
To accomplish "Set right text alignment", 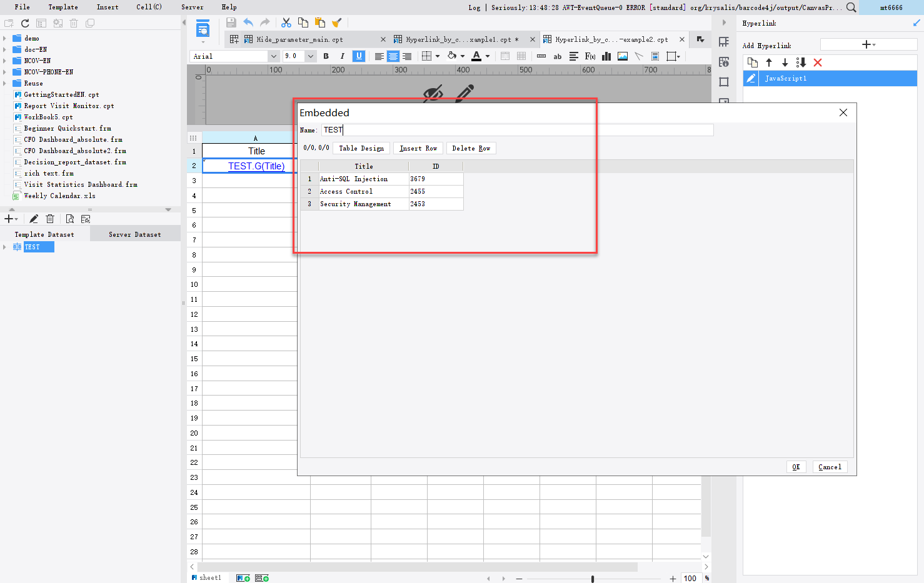I will pos(407,56).
